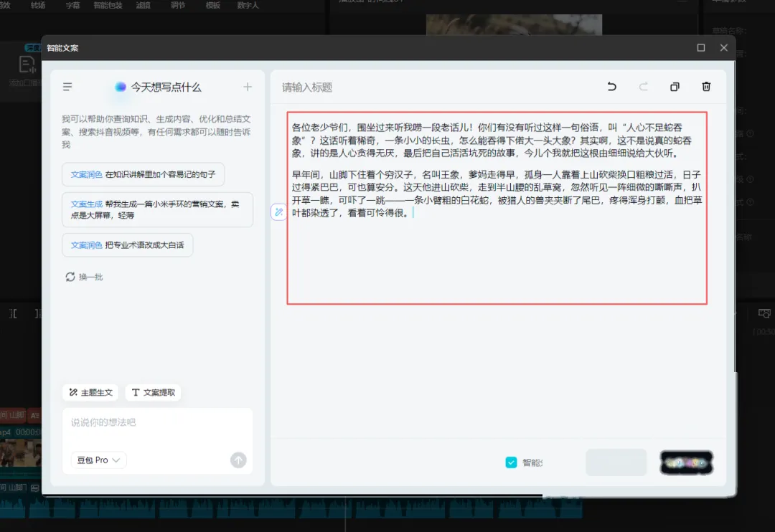Viewport: 775px width, 532px height.
Task: Open the 模板 tab
Action: [213, 6]
